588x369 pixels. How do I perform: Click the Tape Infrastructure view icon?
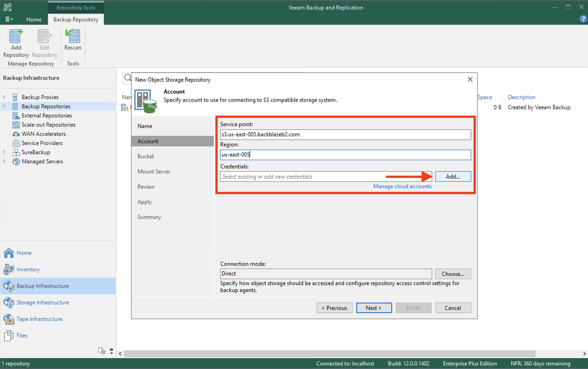pos(9,319)
